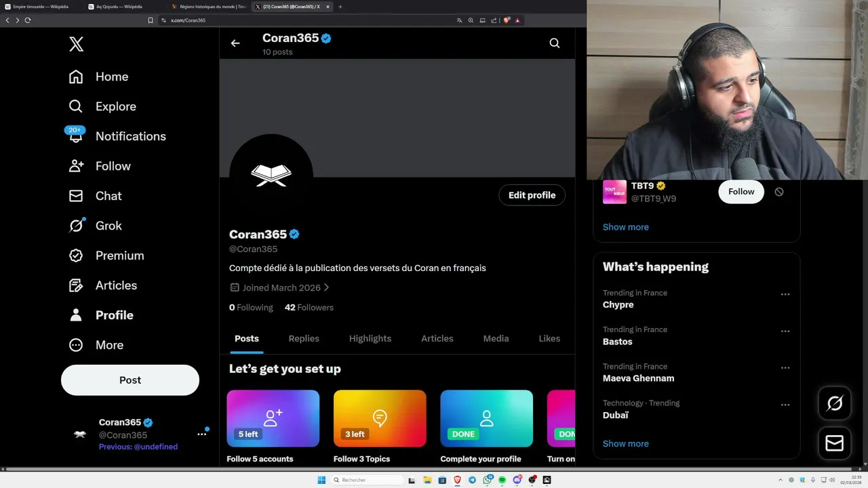The image size is (868, 488).
Task: Switch to the Posts tab
Action: point(247,338)
